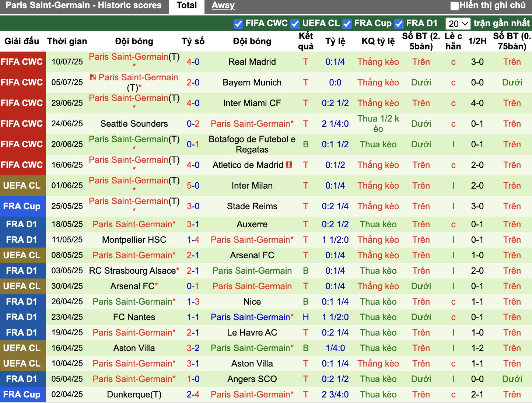
Task: Toggle the FRA D1 competition checkbox
Action: (x=399, y=24)
